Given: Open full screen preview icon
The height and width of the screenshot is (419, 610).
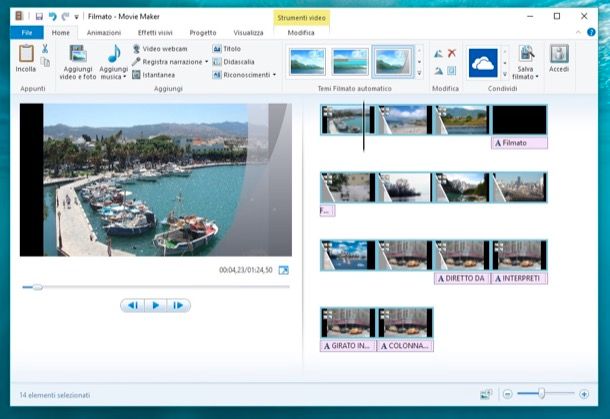Looking at the screenshot, I should click(x=283, y=270).
